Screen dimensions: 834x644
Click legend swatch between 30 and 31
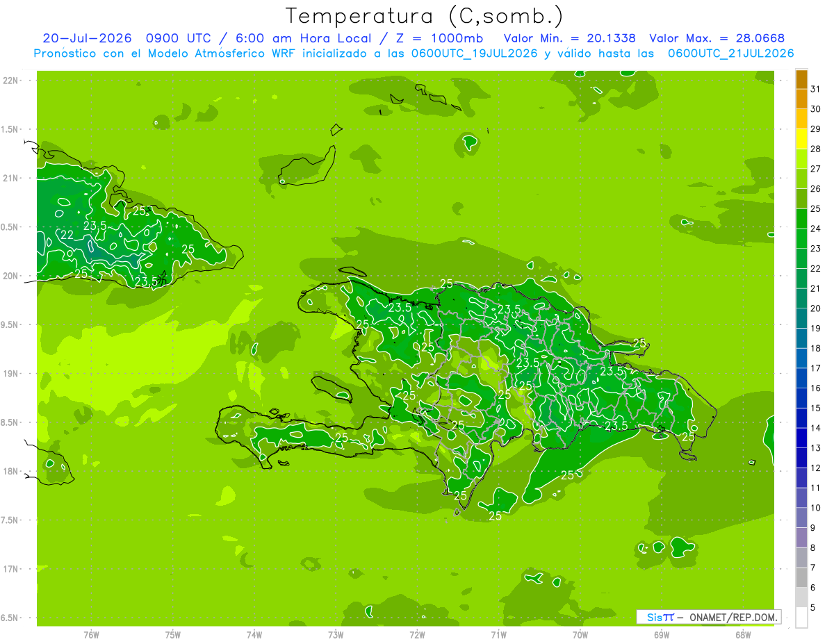(801, 99)
